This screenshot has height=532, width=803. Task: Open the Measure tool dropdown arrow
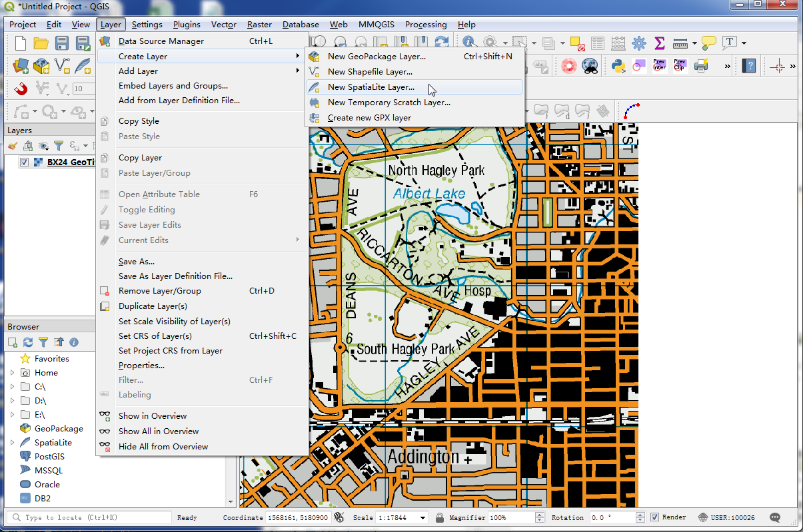(x=694, y=44)
